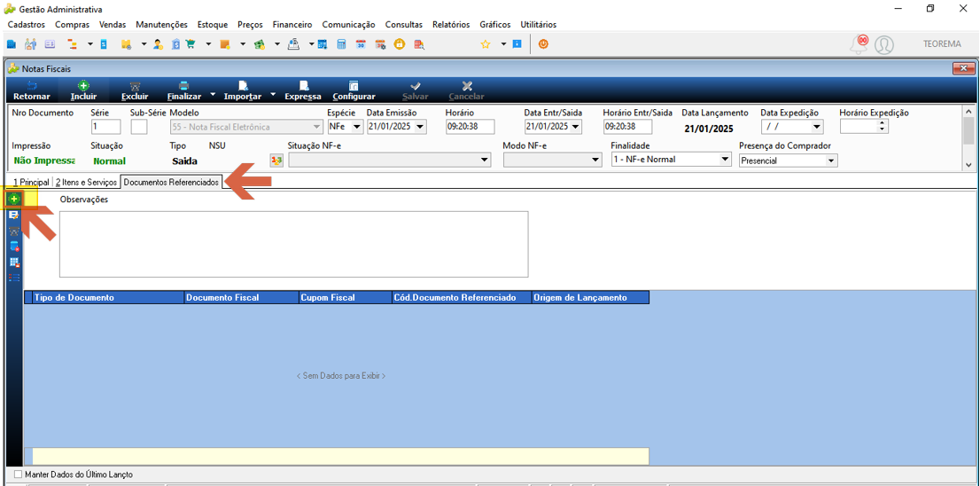Click the Cód.Documento Referenciado column header
Viewport: 980px width, 486px height.
coord(462,298)
